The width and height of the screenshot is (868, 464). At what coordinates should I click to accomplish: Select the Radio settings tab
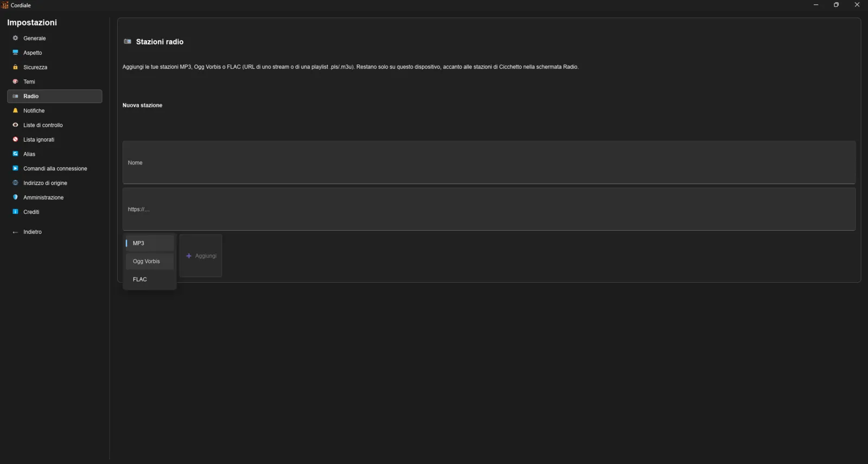pos(55,96)
